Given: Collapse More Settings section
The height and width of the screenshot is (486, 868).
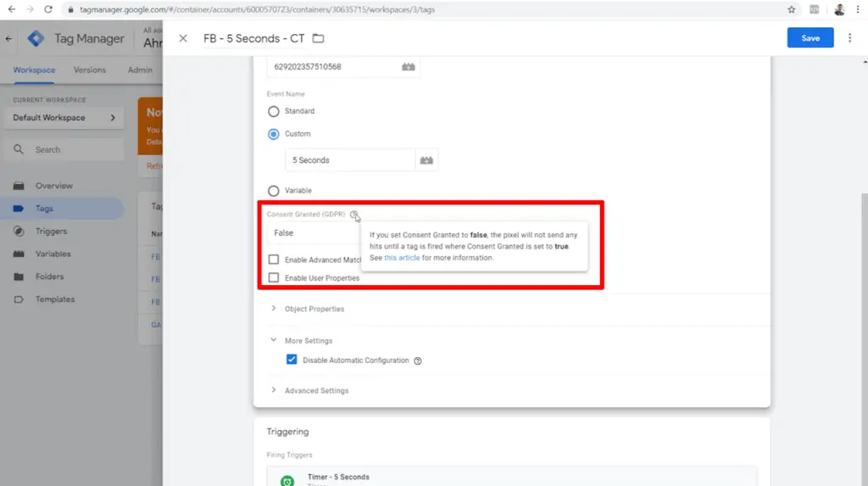Looking at the screenshot, I should [x=303, y=340].
